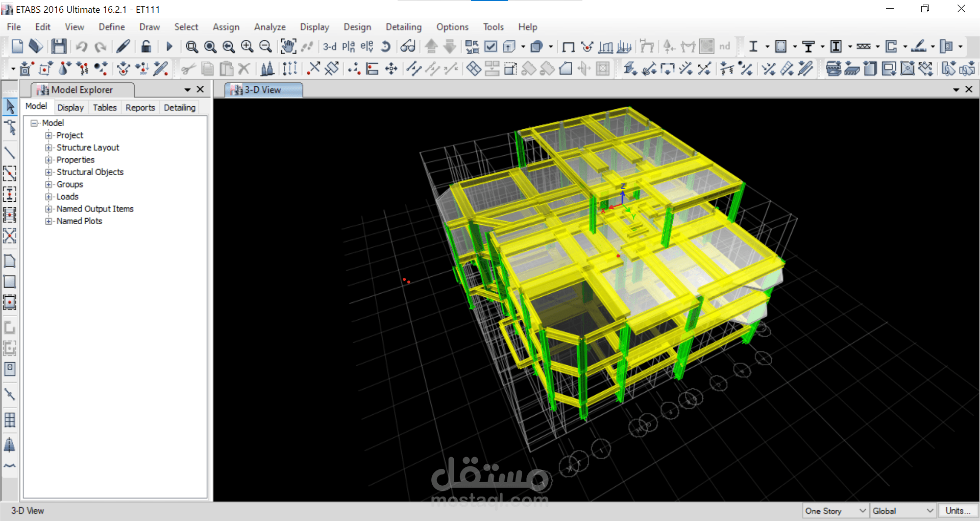The image size is (980, 521).
Task: Switch to the Reports tab
Action: click(140, 107)
